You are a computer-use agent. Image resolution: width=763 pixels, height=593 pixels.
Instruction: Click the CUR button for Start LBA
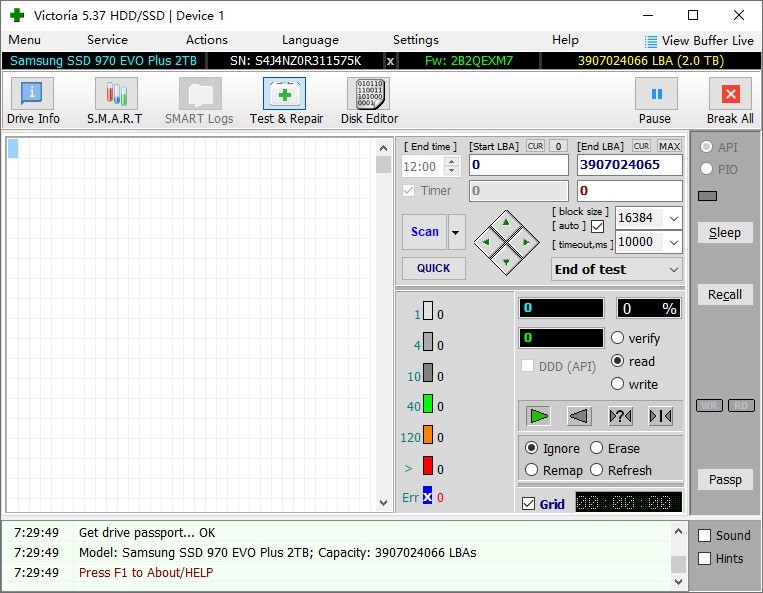tap(535, 146)
